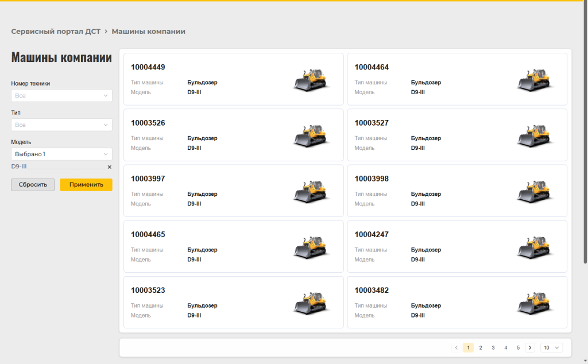The image size is (588, 364).
Task: Click the vertical page scrollbar
Action: click(x=585, y=132)
